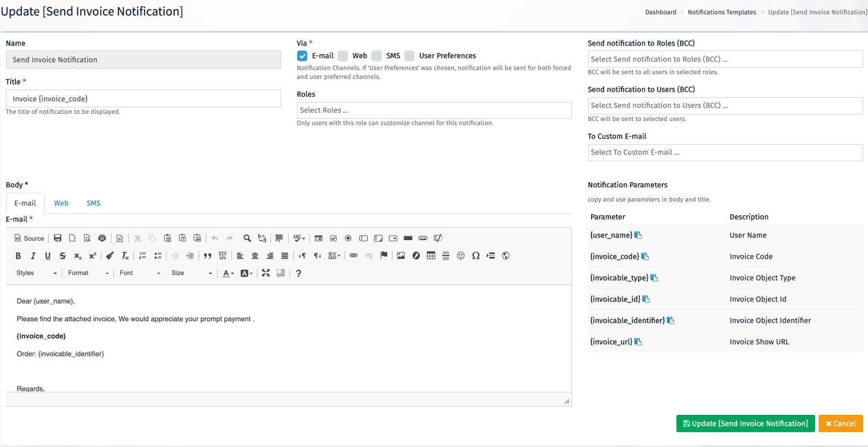This screenshot has height=447, width=868.
Task: Open the Preview icon in the editor toolbar
Action: click(x=87, y=238)
